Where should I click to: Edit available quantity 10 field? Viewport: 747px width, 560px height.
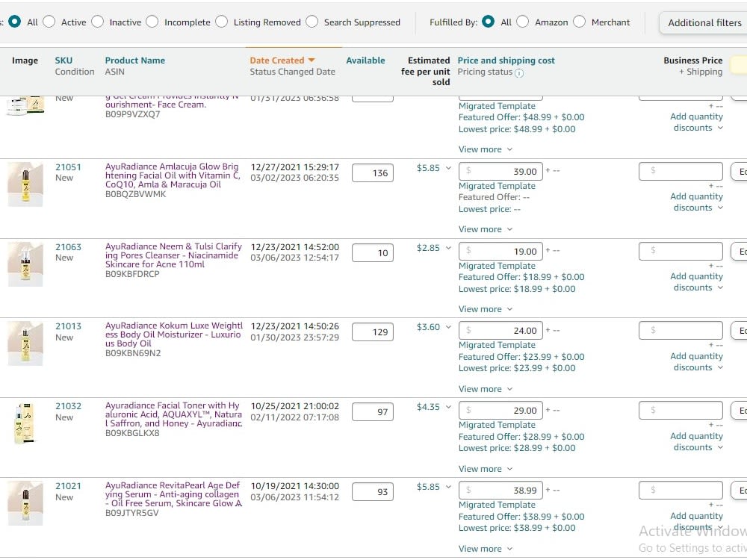tap(373, 253)
